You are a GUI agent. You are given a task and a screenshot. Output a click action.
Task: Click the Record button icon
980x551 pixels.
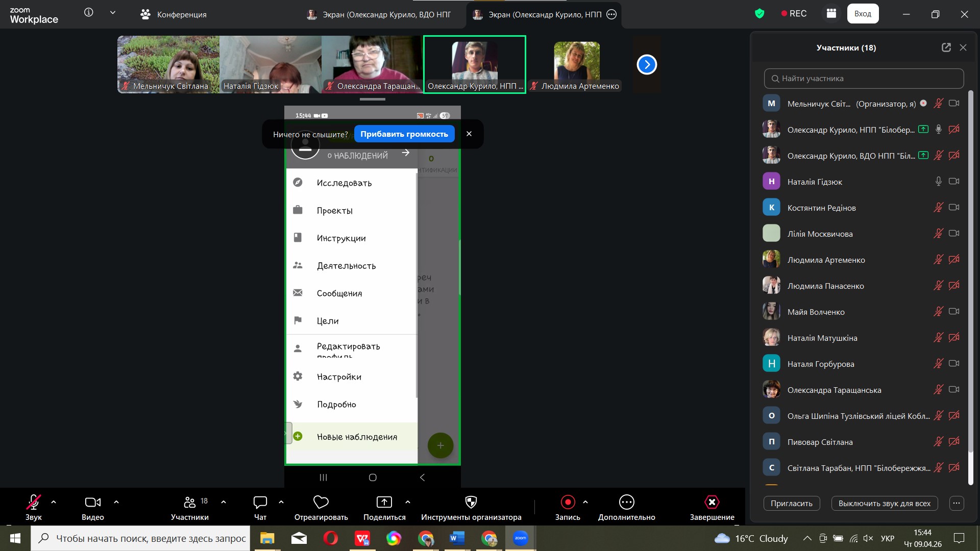[x=568, y=503]
